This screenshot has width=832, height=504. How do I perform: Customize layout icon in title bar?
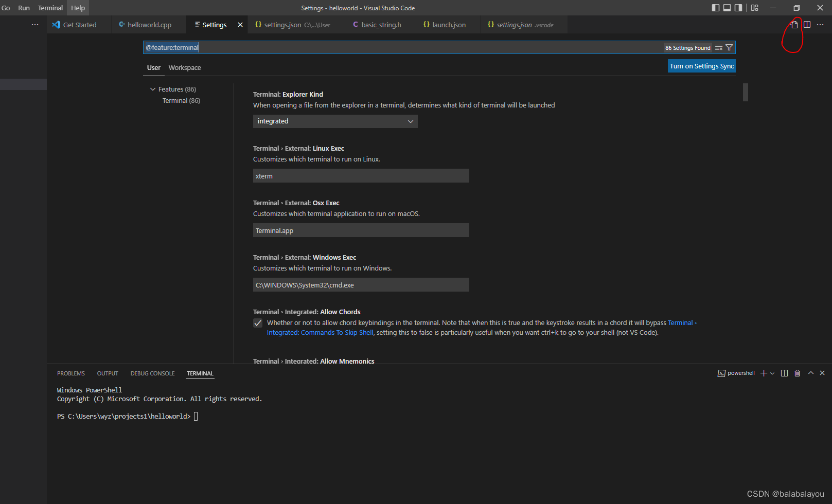755,8
